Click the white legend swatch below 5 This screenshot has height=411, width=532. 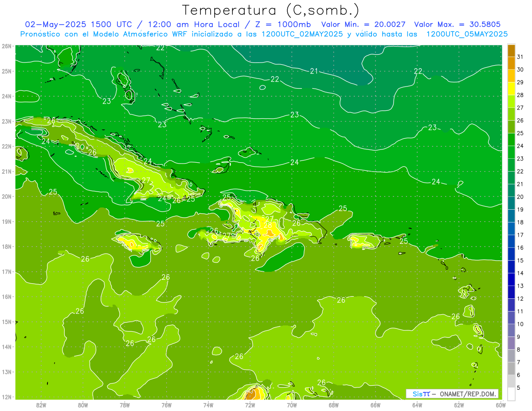tap(511, 394)
